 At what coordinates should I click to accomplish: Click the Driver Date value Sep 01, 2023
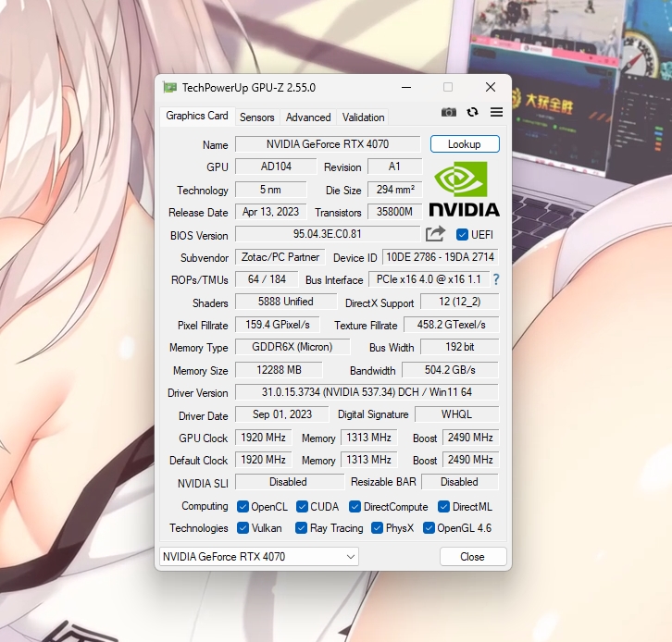(282, 414)
